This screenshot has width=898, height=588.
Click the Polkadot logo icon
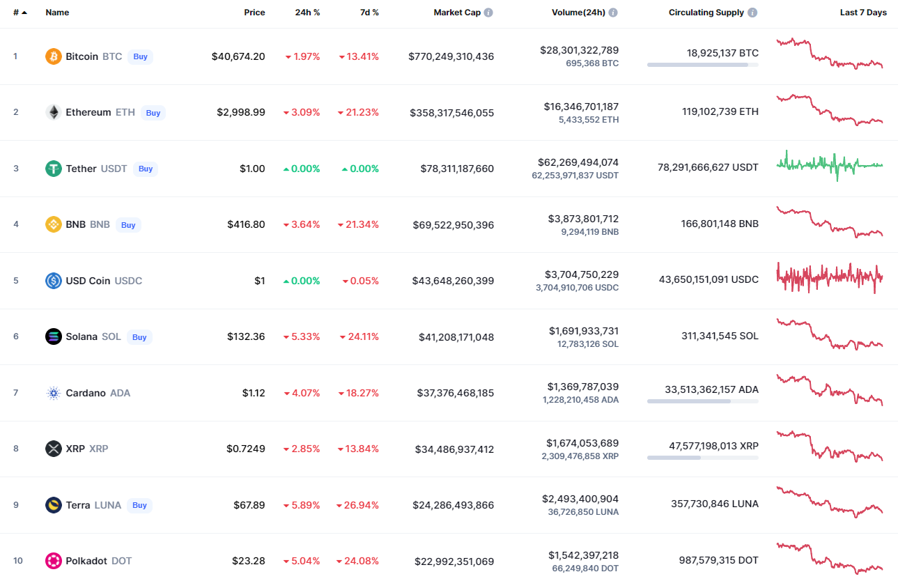pyautogui.click(x=54, y=561)
